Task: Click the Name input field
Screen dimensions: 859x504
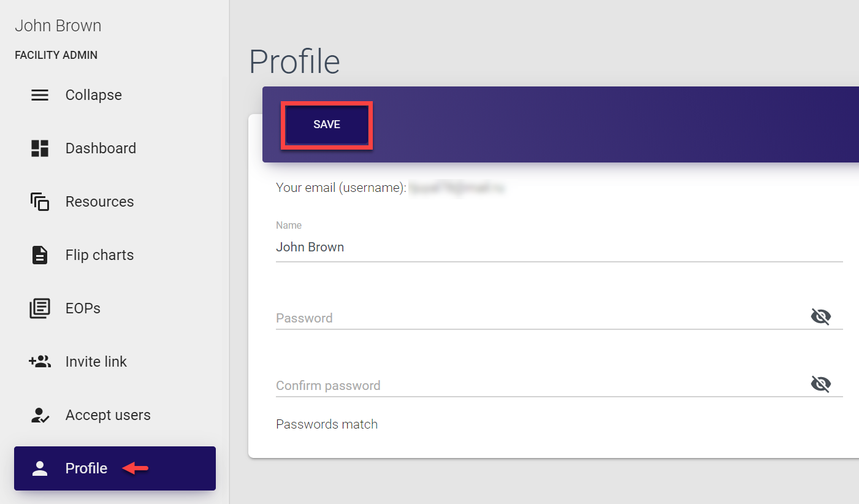Action: point(540,248)
